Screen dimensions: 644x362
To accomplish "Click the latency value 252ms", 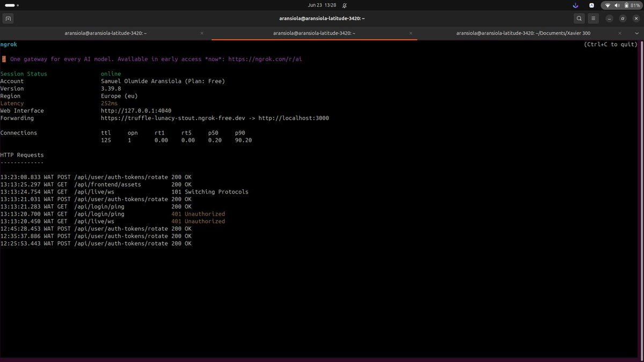I will click(109, 104).
